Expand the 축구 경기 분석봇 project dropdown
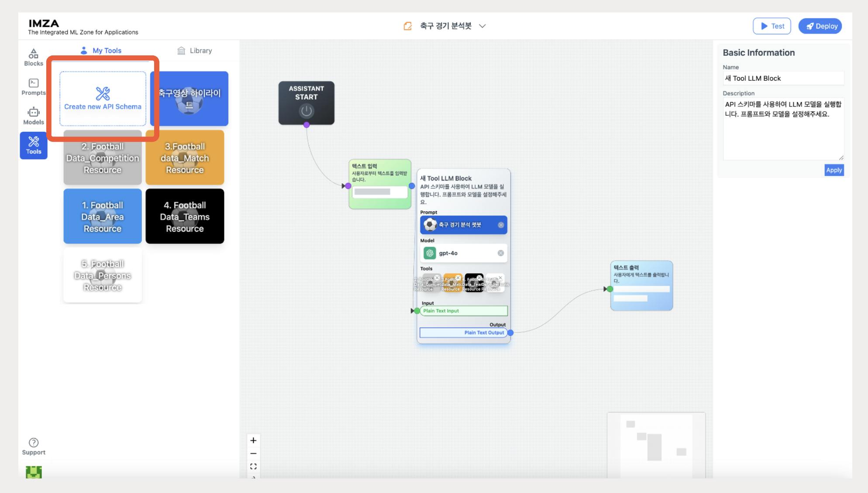Image resolution: width=868 pixels, height=493 pixels. tap(482, 26)
